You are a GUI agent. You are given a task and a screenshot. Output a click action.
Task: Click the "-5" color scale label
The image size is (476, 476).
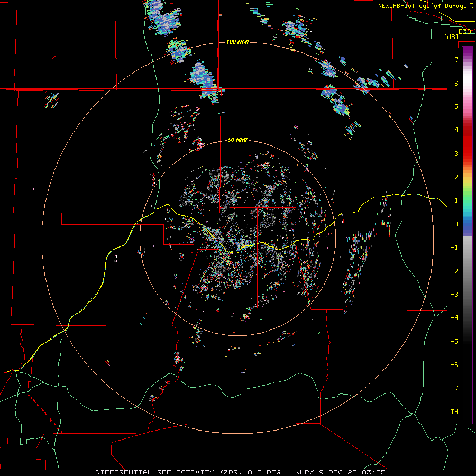(454, 342)
